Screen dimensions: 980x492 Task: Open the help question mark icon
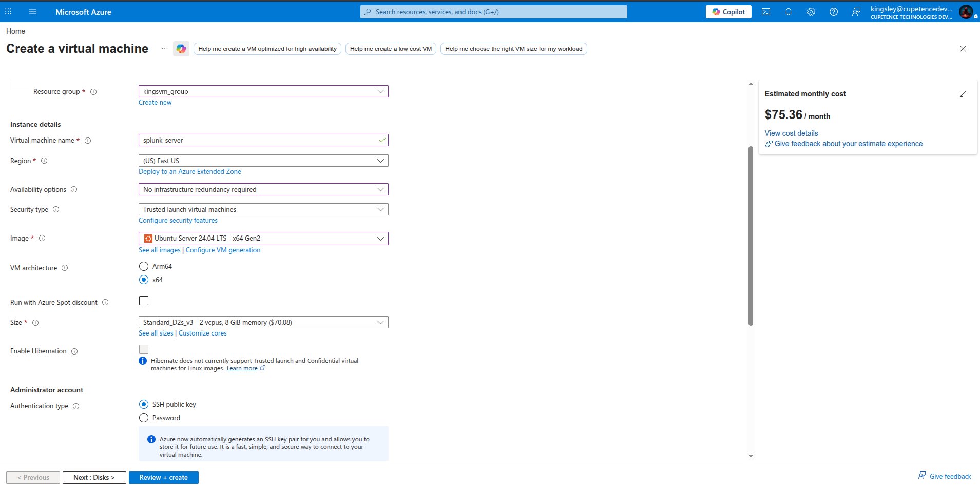tap(834, 12)
